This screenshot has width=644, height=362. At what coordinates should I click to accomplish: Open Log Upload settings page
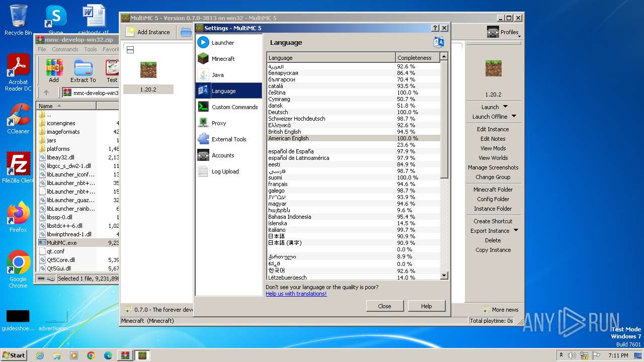click(228, 171)
